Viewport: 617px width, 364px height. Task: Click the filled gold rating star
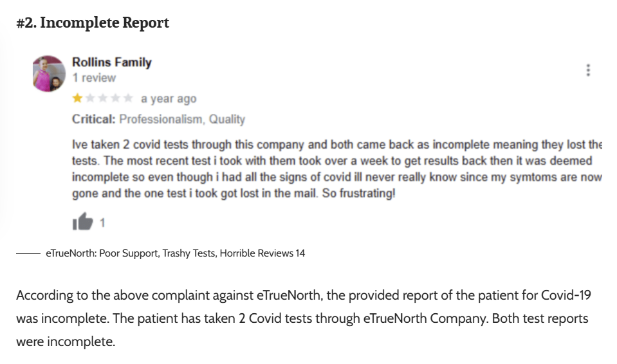tap(78, 98)
